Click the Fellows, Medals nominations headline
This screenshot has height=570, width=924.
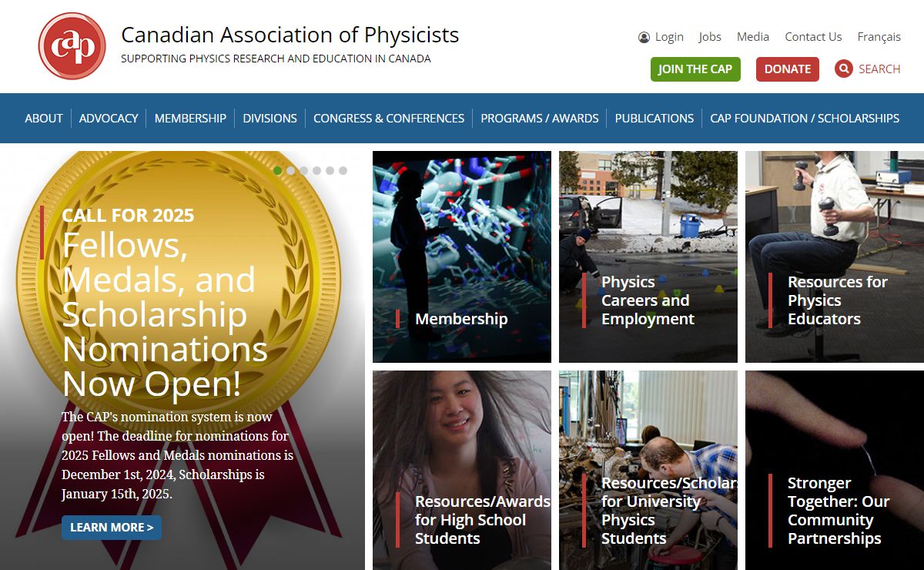pyautogui.click(x=165, y=314)
